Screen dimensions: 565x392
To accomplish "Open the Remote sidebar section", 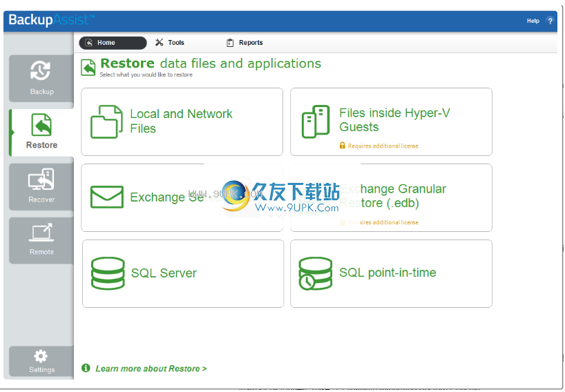I will pos(41,240).
